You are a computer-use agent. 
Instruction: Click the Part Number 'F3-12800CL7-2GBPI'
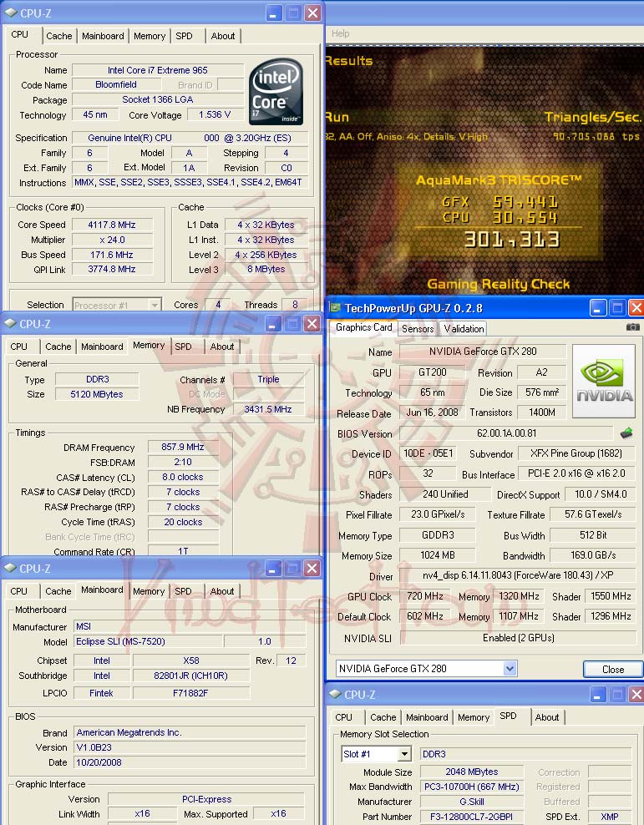point(472,817)
